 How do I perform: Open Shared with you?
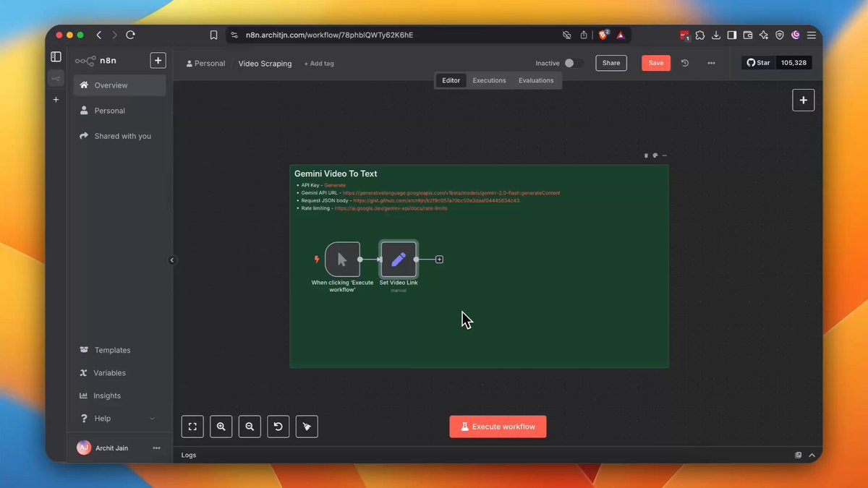(120, 136)
